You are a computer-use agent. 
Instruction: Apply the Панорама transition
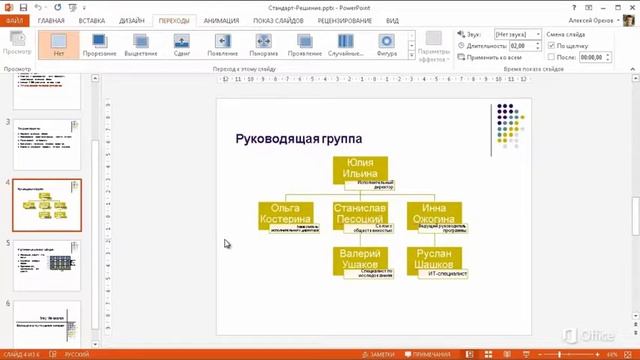click(x=264, y=45)
